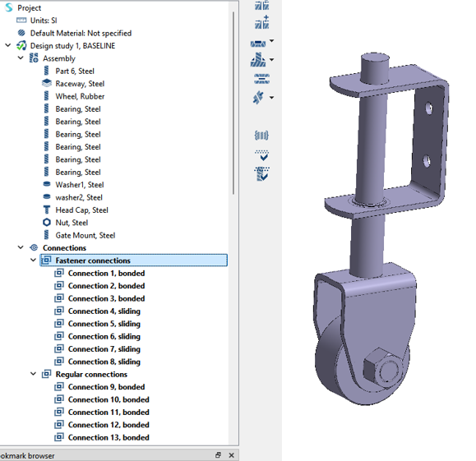Open dropdown arrow beside the triangular weld icon

coord(271,59)
